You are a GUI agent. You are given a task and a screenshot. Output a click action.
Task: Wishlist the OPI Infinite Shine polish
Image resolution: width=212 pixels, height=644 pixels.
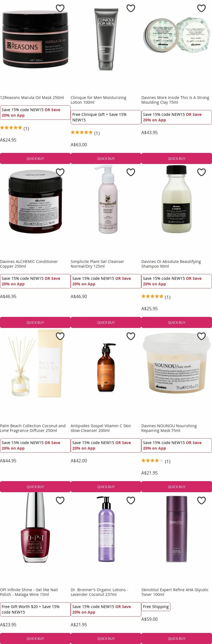pyautogui.click(x=60, y=500)
